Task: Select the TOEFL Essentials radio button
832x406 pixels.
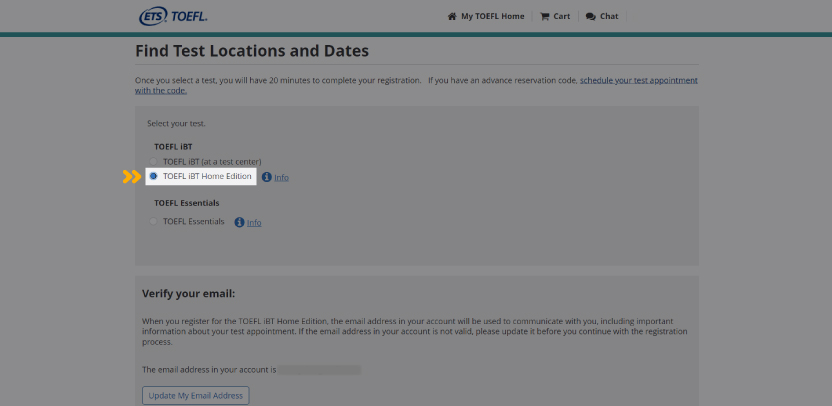Action: coord(153,221)
